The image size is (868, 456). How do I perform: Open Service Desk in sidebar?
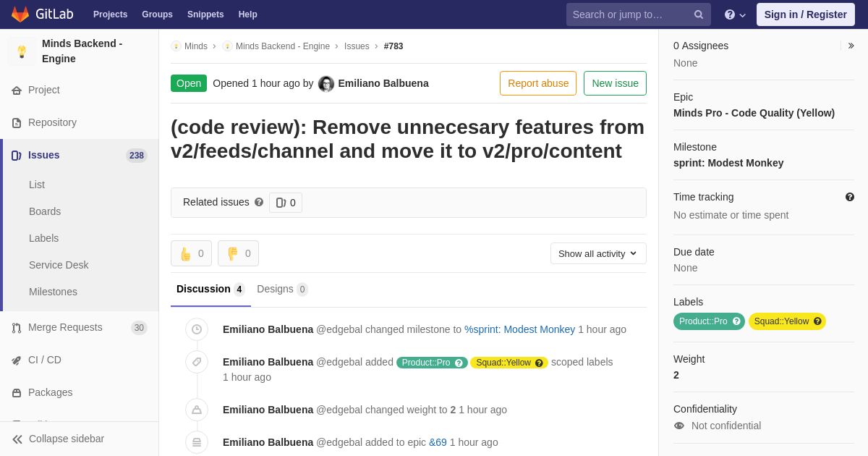click(x=59, y=265)
